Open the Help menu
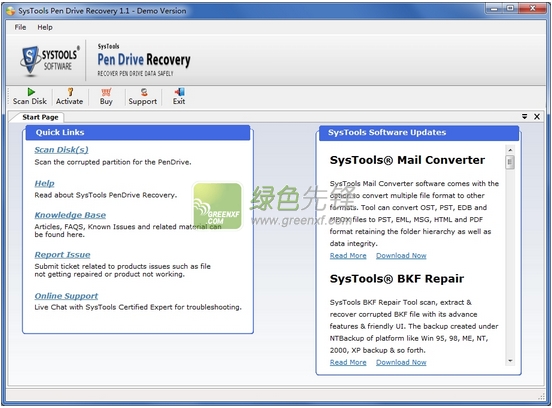The image size is (552, 408). pos(45,27)
